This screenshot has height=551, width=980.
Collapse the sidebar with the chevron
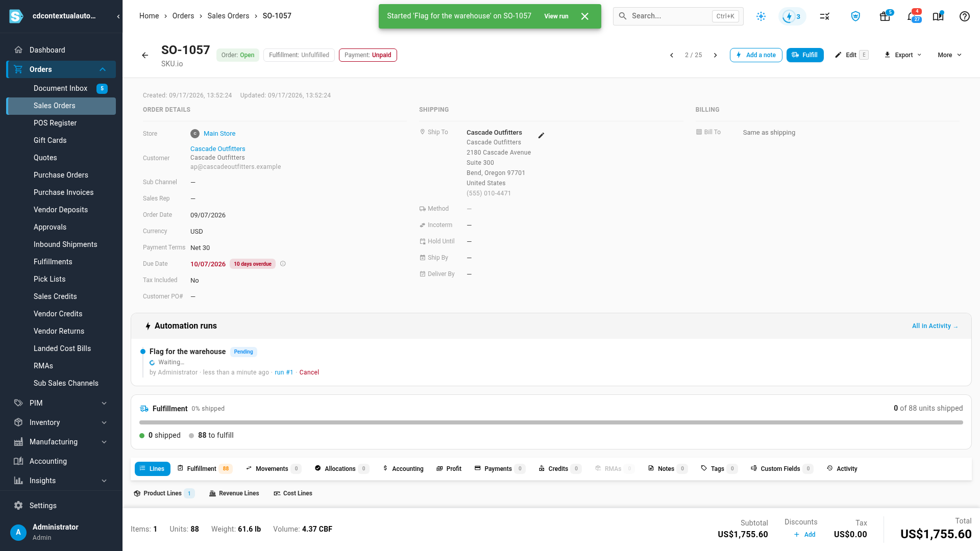[x=118, y=16]
